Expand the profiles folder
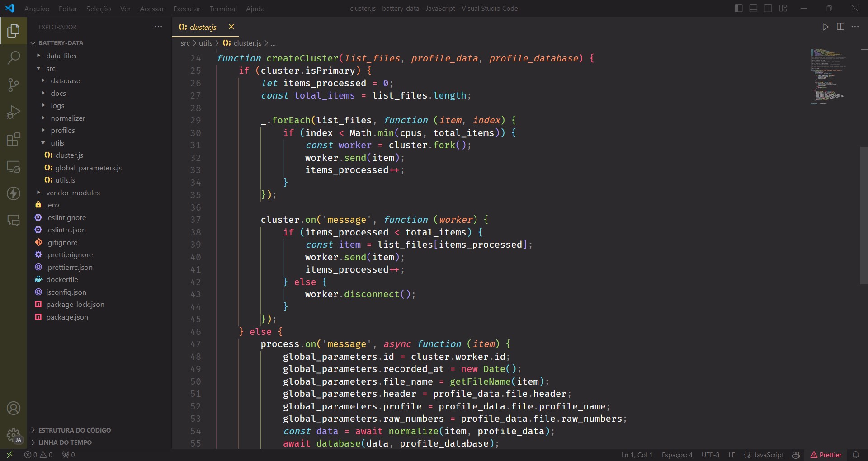868x461 pixels. 63,130
